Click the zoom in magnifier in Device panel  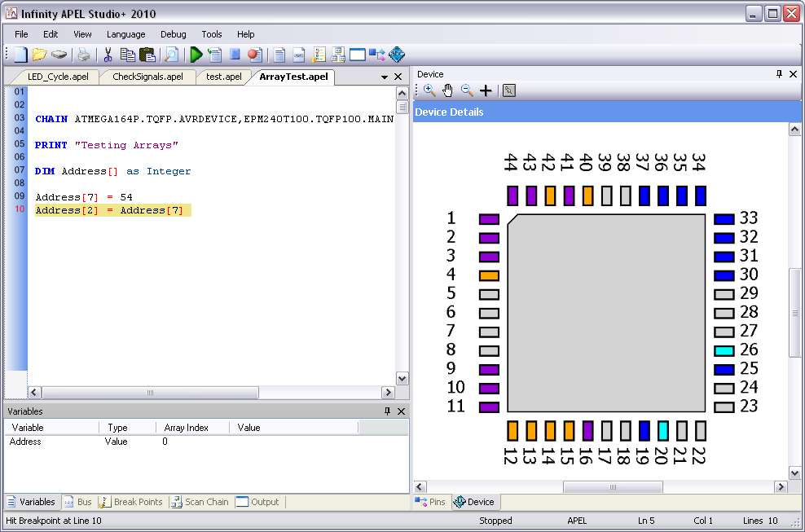click(429, 90)
